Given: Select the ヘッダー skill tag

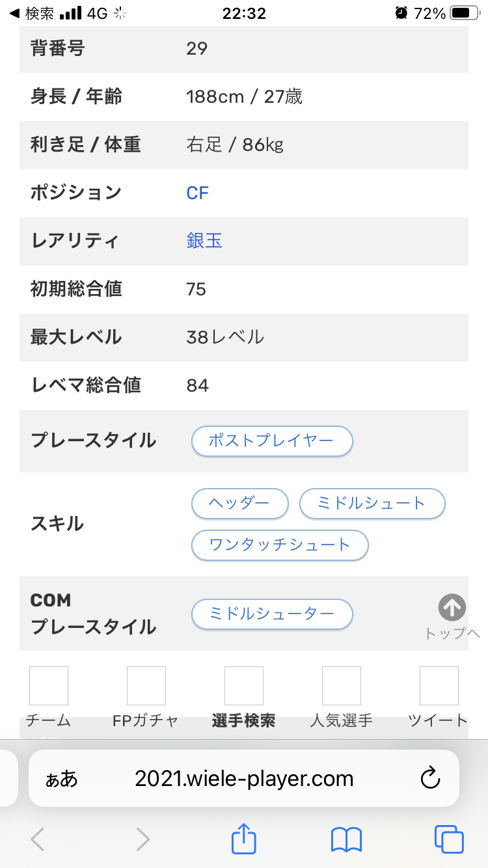Looking at the screenshot, I should tap(239, 503).
